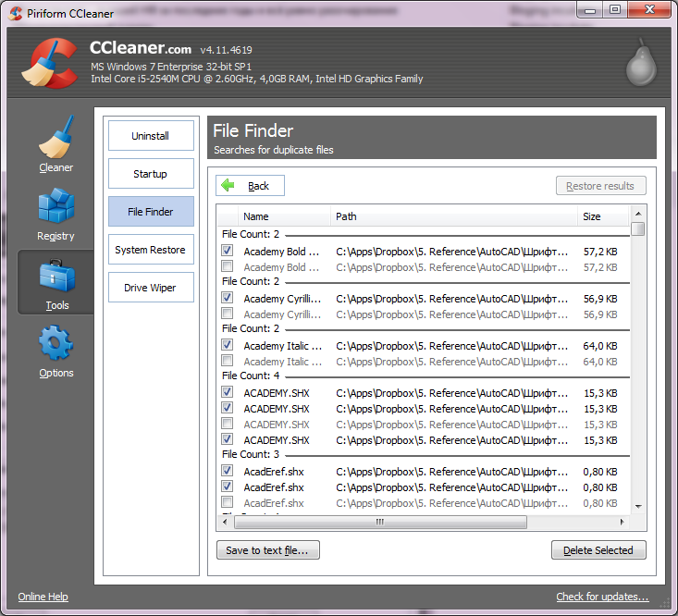The width and height of the screenshot is (678, 616).
Task: Click horizontal scrollbar left arrow
Action: pos(225,522)
